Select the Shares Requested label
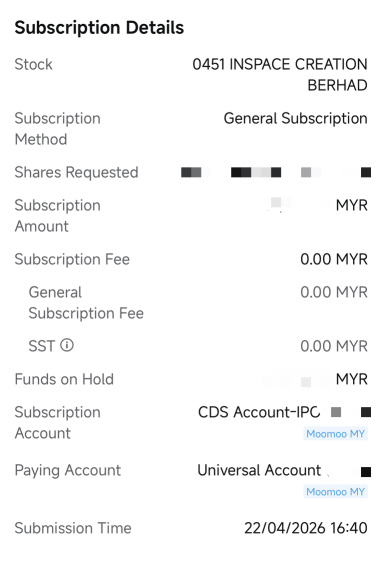 76,172
